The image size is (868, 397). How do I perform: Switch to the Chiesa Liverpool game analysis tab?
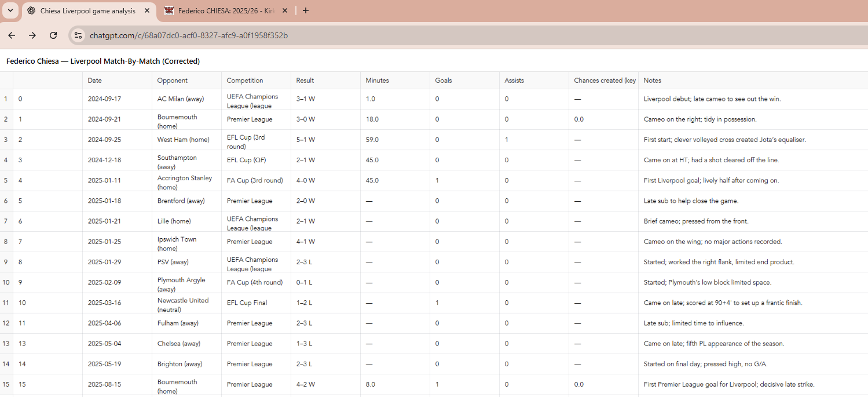(x=88, y=10)
